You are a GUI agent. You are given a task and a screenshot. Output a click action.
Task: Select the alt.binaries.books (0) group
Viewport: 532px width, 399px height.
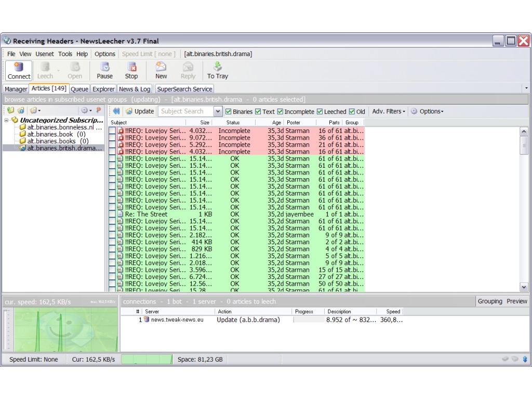pyautogui.click(x=58, y=141)
